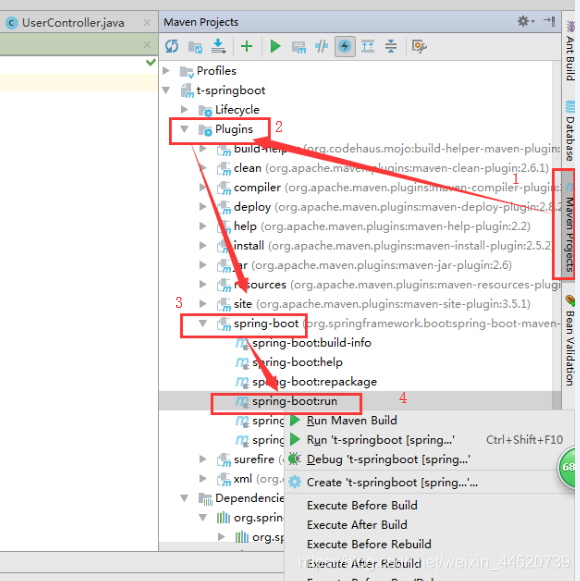Image resolution: width=580 pixels, height=581 pixels.
Task: Click Execute Maven Goal icon
Action: (298, 47)
